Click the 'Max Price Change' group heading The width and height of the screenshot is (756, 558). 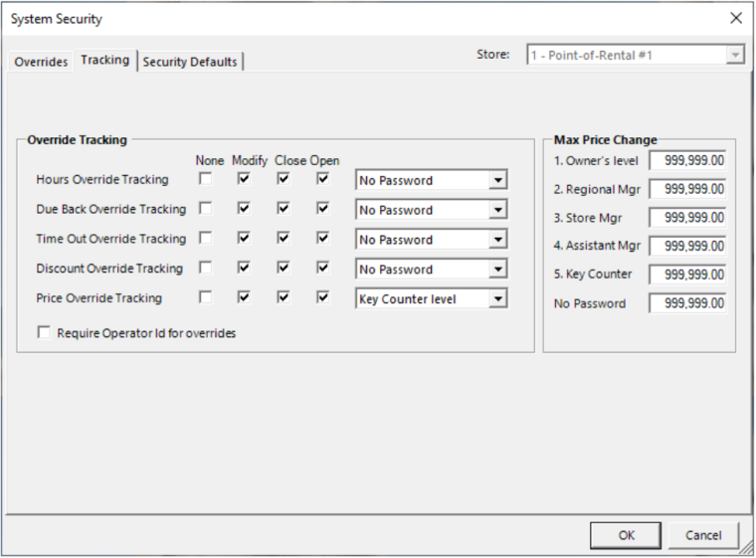(605, 140)
